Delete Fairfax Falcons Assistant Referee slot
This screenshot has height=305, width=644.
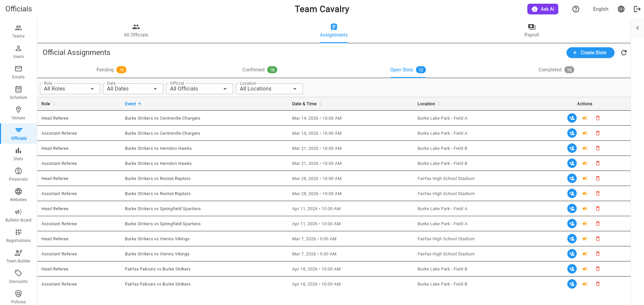[x=598, y=284]
